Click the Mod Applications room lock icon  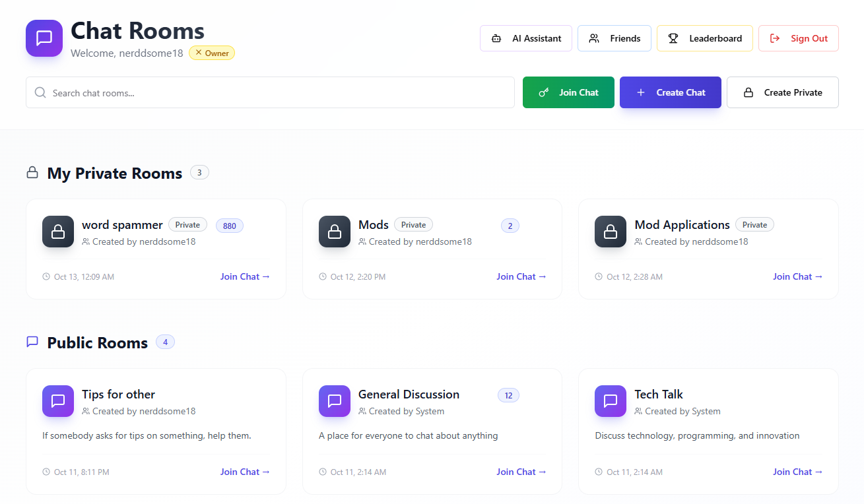(611, 232)
